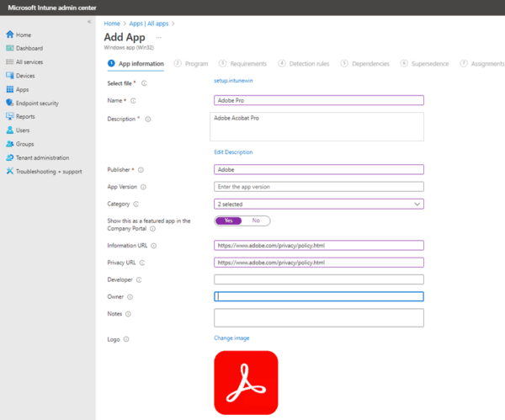Click the Information URL input field
The image size is (505, 420).
point(318,246)
